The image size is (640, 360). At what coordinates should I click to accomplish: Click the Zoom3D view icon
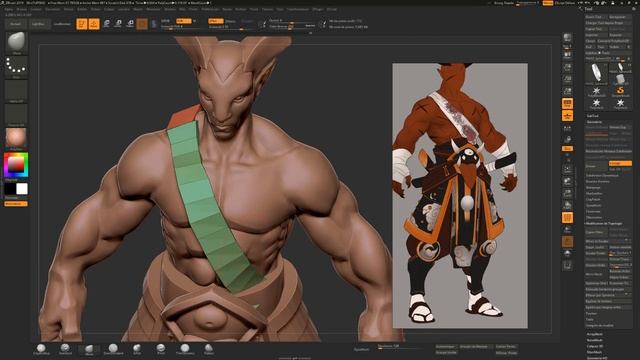[567, 193]
